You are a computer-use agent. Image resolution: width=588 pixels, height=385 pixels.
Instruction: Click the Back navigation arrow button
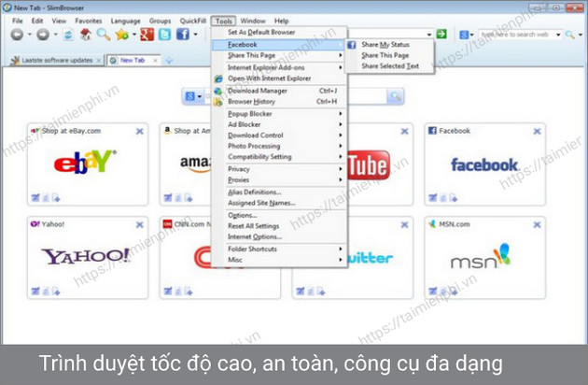[17, 35]
